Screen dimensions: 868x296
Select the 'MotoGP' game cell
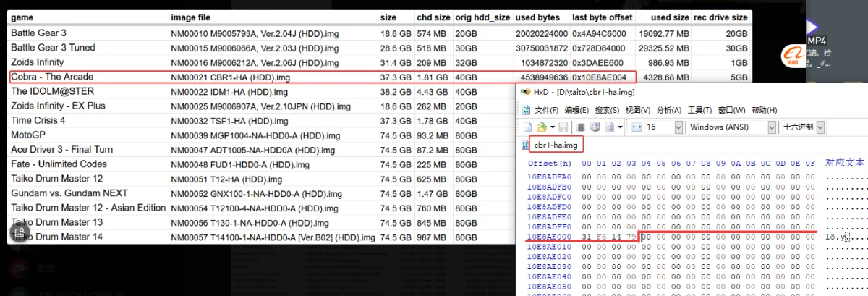(x=27, y=135)
